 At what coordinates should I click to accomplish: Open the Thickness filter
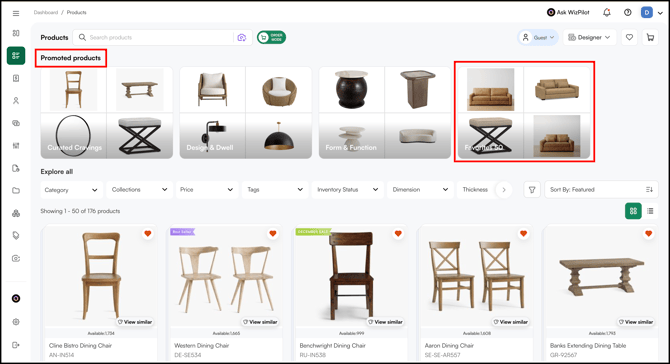pos(475,190)
